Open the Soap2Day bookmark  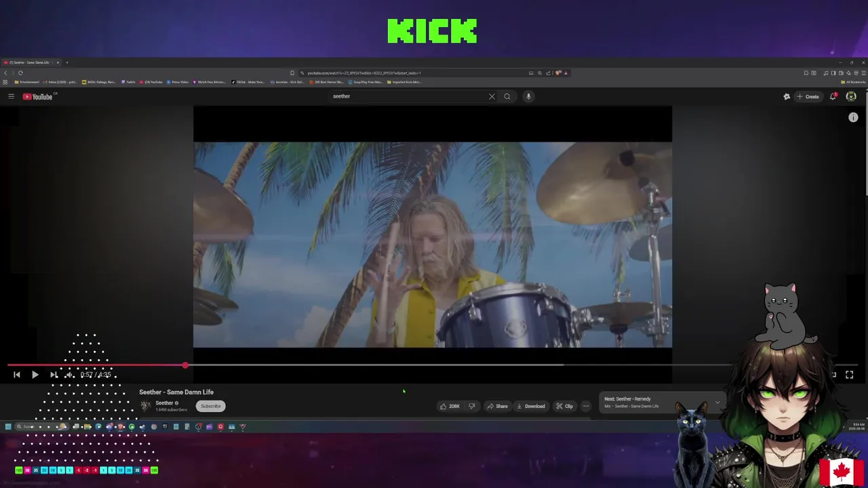point(367,82)
